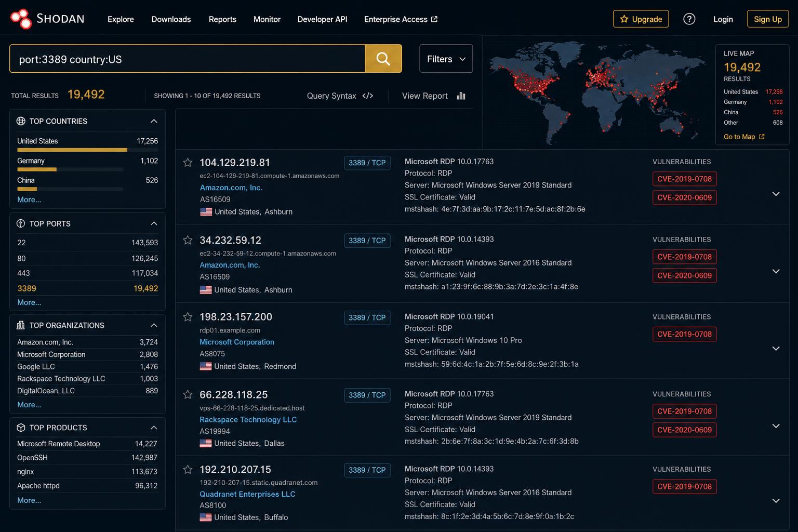
Task: Star the 198.23.157.200 result
Action: pos(188,317)
